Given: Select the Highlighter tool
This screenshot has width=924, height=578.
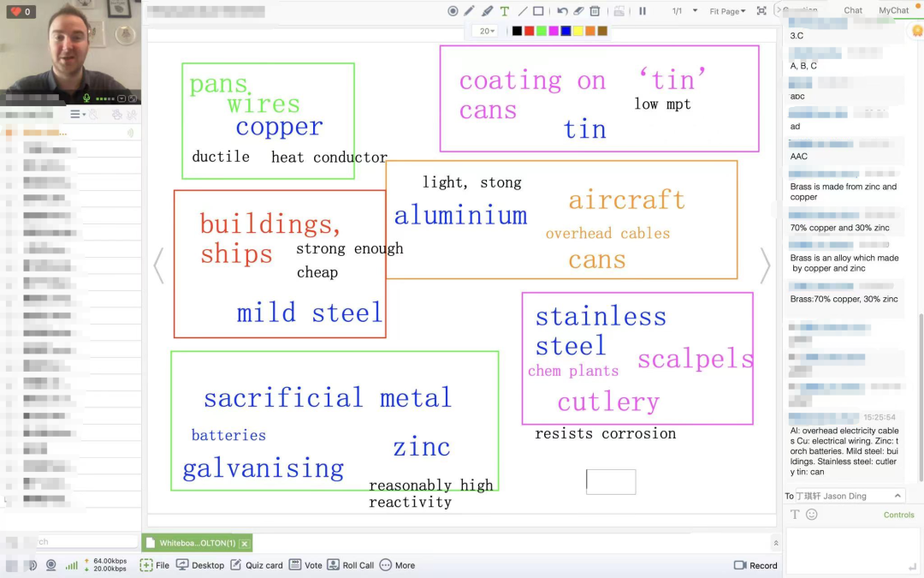Looking at the screenshot, I should 487,11.
